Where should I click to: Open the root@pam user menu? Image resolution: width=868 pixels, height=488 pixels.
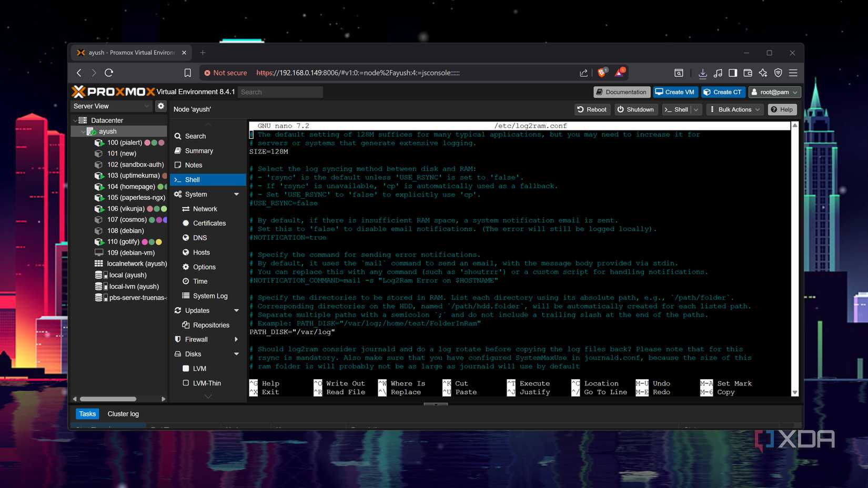point(774,92)
